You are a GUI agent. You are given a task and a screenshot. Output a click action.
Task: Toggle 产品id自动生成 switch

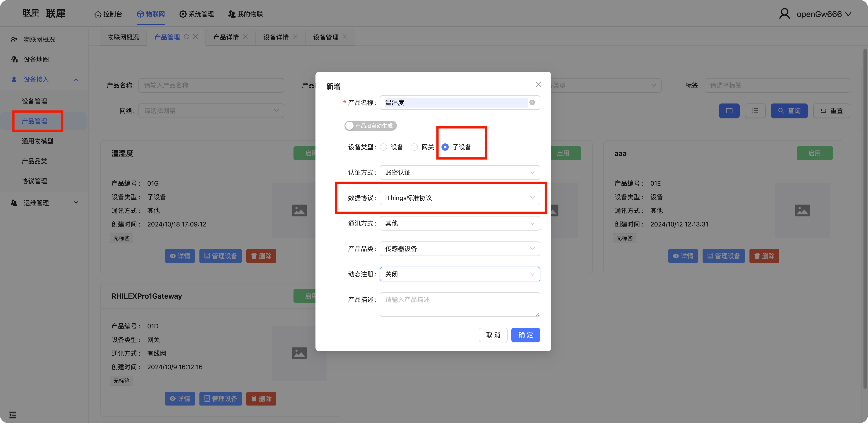(x=370, y=126)
